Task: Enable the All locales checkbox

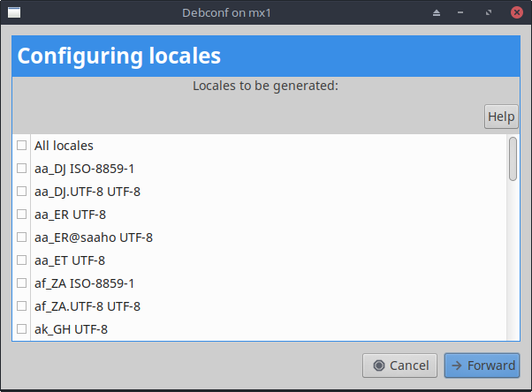Action: tap(22, 146)
